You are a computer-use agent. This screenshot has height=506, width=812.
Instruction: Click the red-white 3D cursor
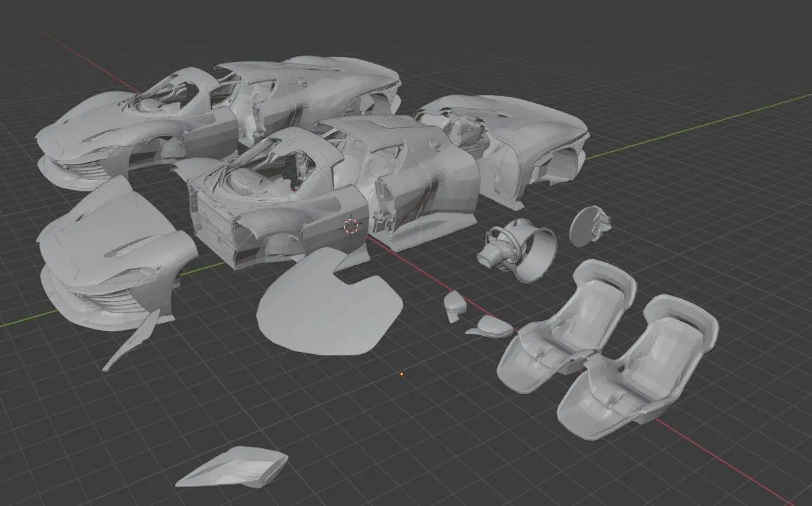click(x=351, y=227)
